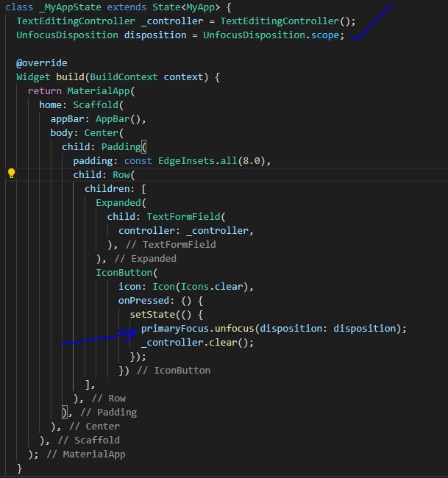
Task: Click 'MaterialApp(' widget name
Action: coord(101,91)
